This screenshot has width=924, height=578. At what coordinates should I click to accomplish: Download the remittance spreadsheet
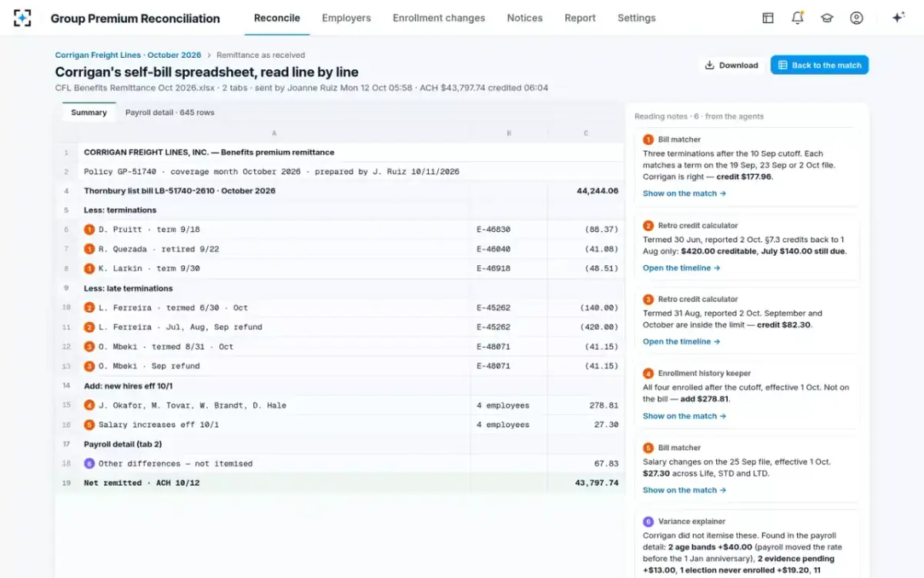(731, 66)
